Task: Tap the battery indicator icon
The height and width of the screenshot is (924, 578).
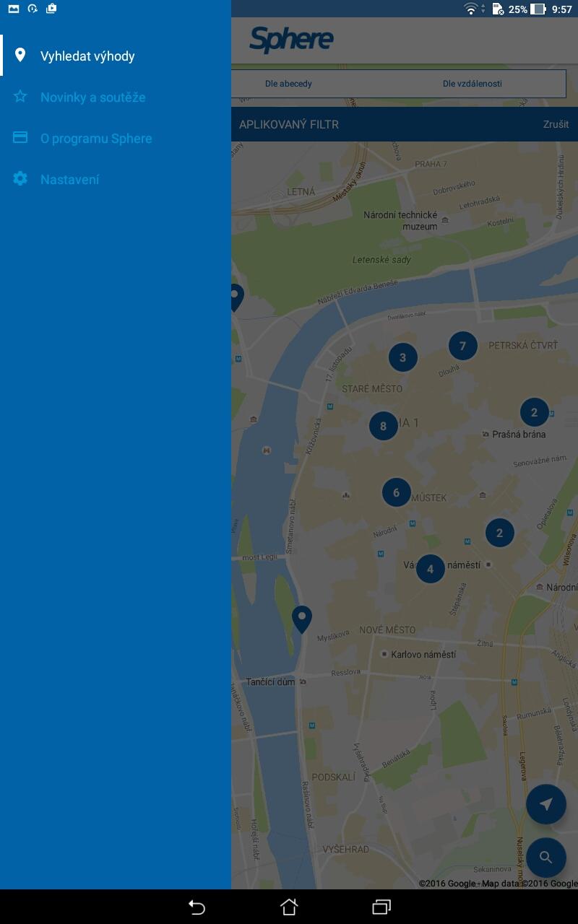Action: tap(538, 9)
